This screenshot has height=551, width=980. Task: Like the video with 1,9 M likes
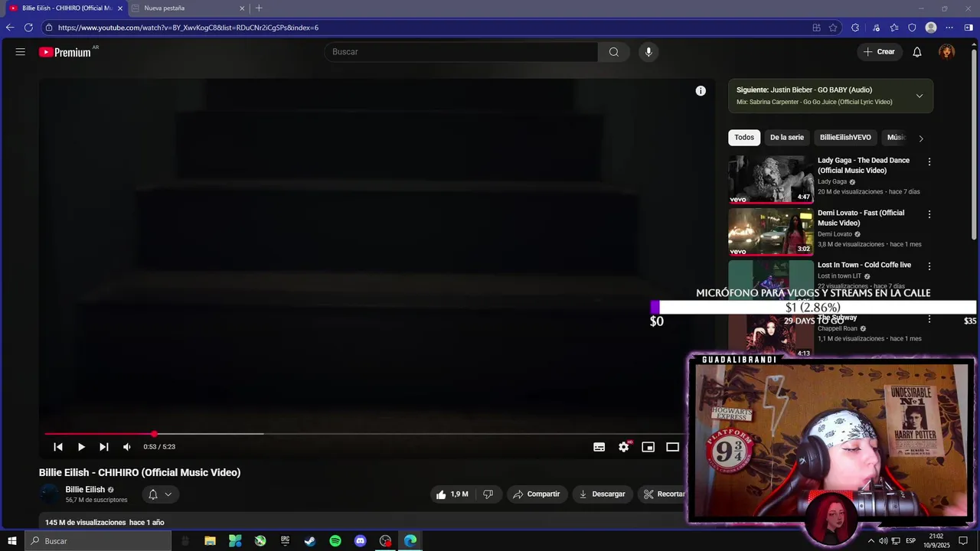(x=452, y=494)
